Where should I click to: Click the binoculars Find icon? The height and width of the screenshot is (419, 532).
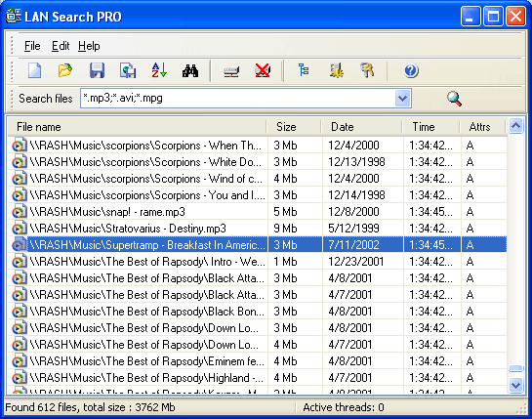tap(190, 70)
